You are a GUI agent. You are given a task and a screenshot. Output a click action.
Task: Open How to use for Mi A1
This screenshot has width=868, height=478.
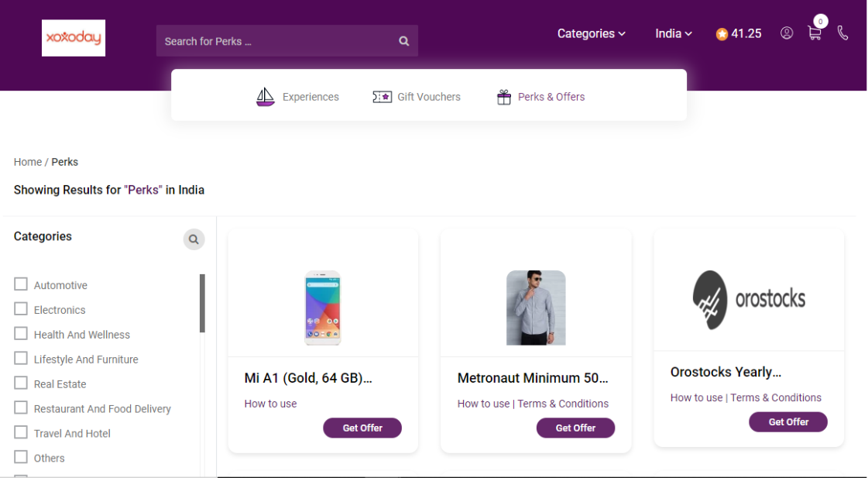(x=271, y=404)
